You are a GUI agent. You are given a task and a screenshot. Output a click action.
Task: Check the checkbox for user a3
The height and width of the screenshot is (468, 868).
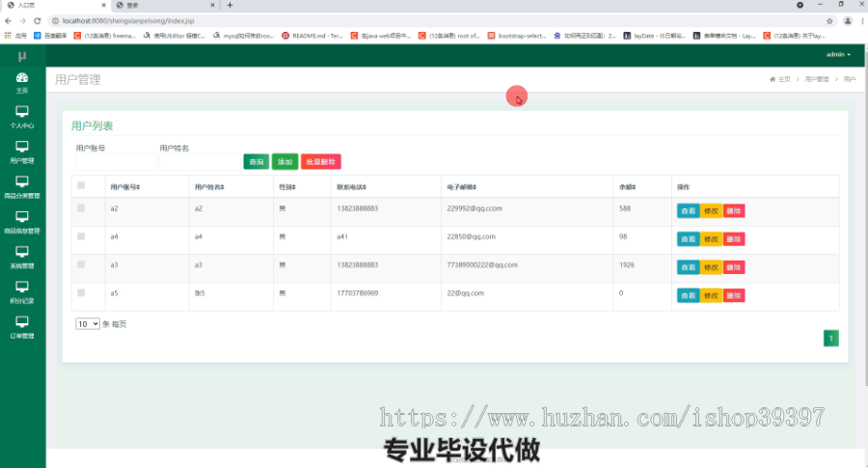[81, 264]
